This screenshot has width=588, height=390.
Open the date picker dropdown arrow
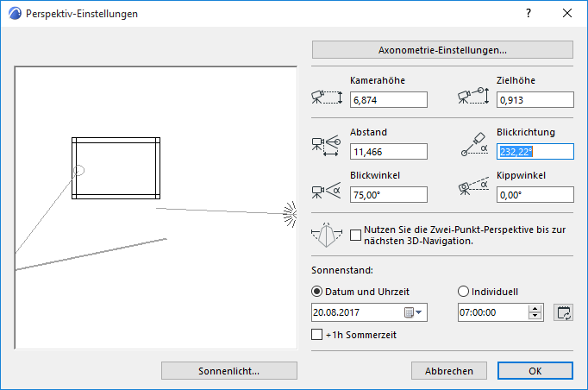[420, 312]
